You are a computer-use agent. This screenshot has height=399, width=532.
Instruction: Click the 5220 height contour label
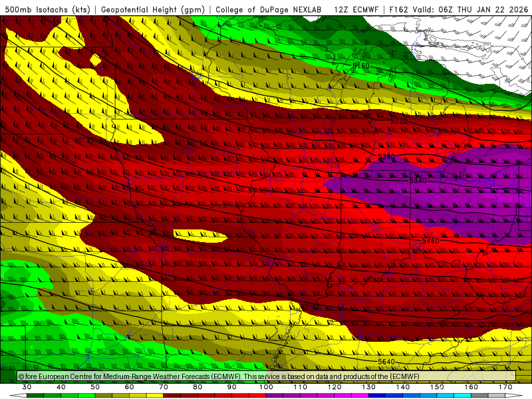(399, 121)
